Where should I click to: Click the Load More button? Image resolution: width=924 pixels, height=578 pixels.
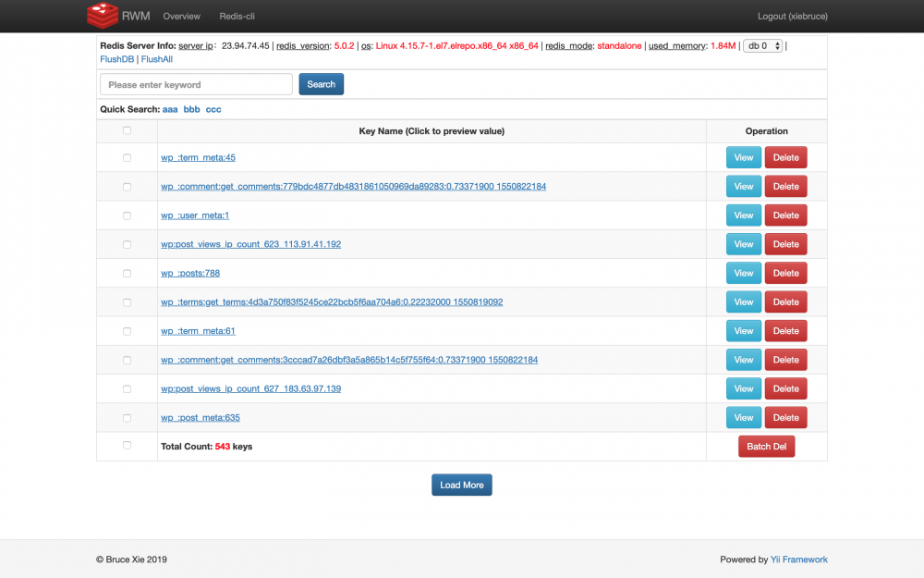tap(462, 485)
